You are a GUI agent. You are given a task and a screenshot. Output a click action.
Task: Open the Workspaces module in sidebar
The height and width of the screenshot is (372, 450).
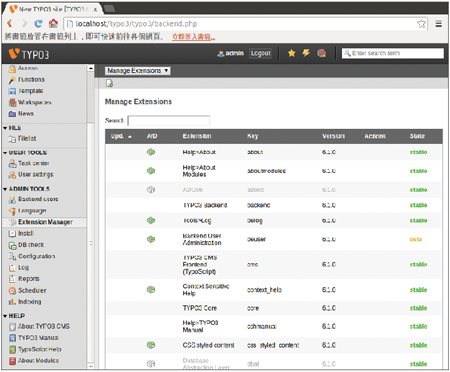click(34, 102)
